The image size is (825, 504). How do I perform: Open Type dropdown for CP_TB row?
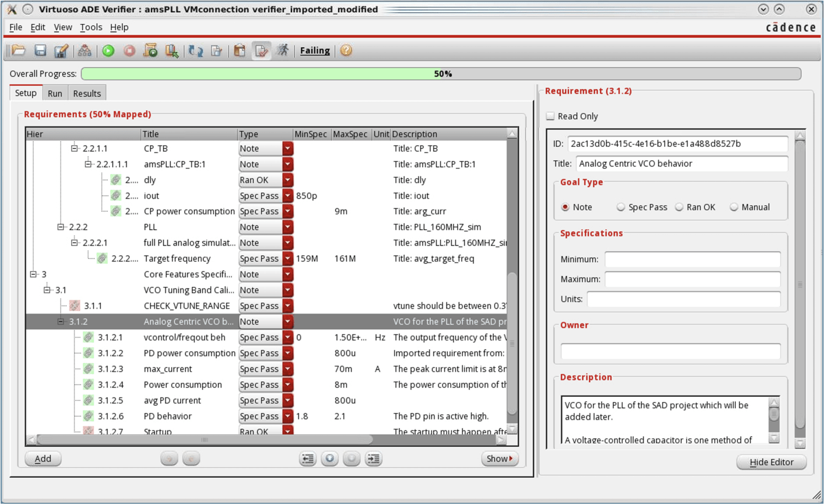[287, 149]
